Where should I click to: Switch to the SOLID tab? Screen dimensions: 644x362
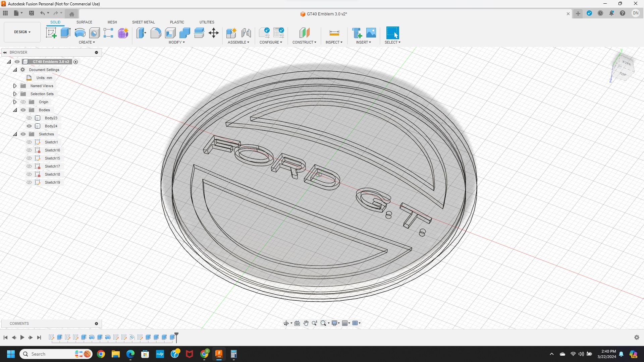[55, 22]
